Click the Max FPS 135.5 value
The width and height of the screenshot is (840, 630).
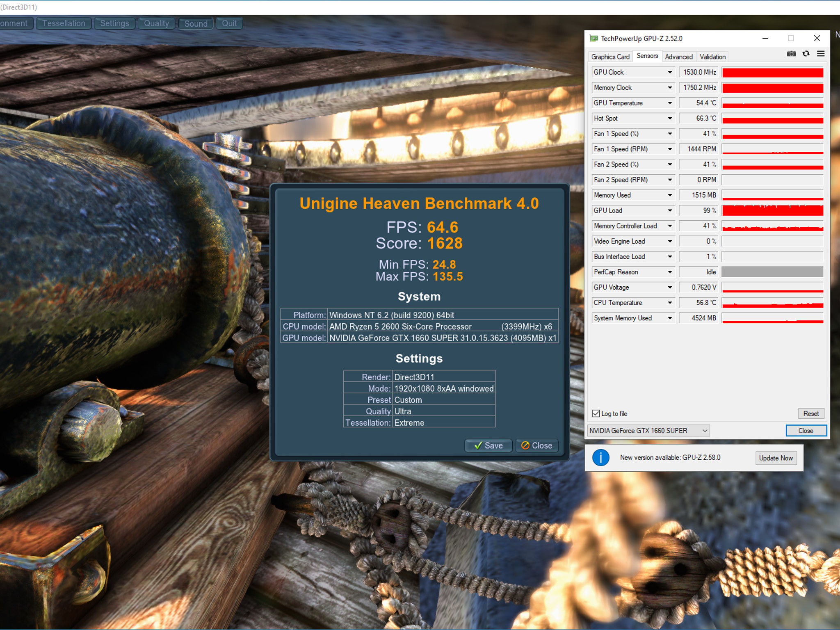[448, 276]
